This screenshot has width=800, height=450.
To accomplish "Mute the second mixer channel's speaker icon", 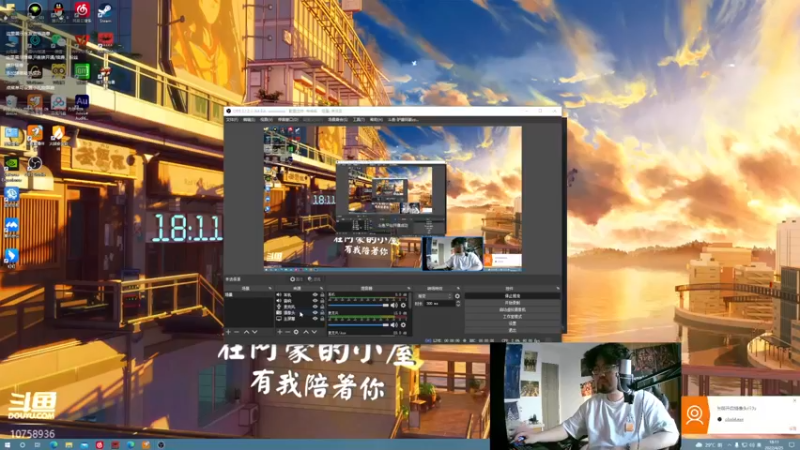I will tap(394, 325).
